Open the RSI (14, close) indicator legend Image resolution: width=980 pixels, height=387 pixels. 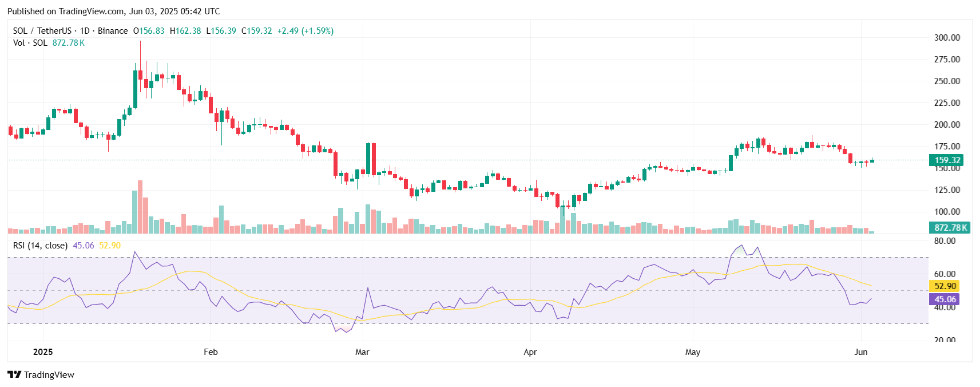tap(40, 246)
